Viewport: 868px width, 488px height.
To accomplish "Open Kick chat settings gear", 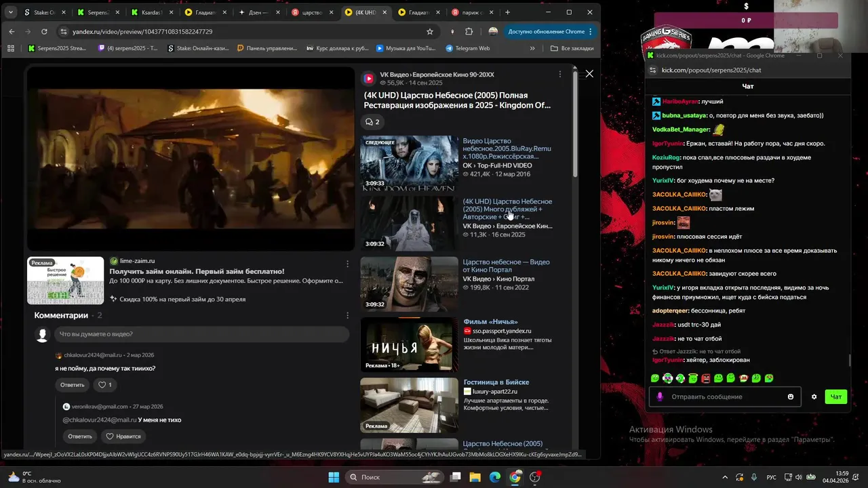I will pyautogui.click(x=814, y=396).
